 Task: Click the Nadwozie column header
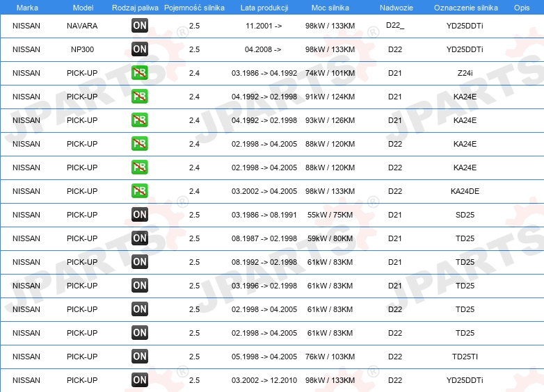pyautogui.click(x=397, y=8)
